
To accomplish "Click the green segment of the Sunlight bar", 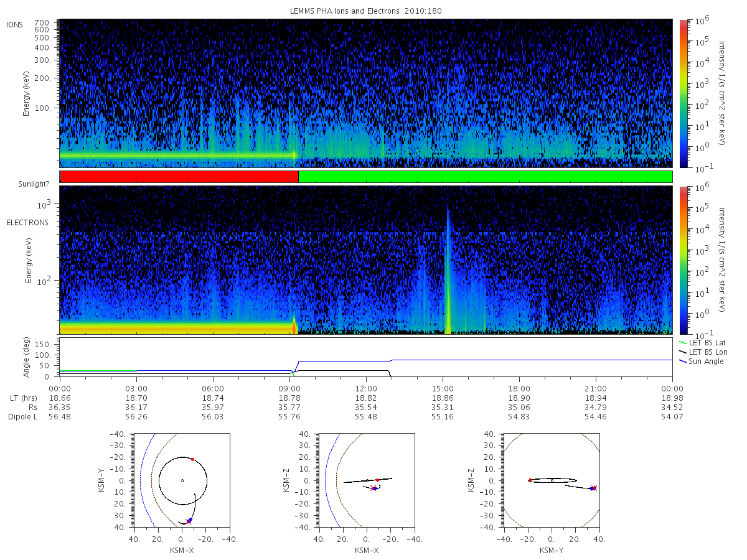I will [x=486, y=177].
